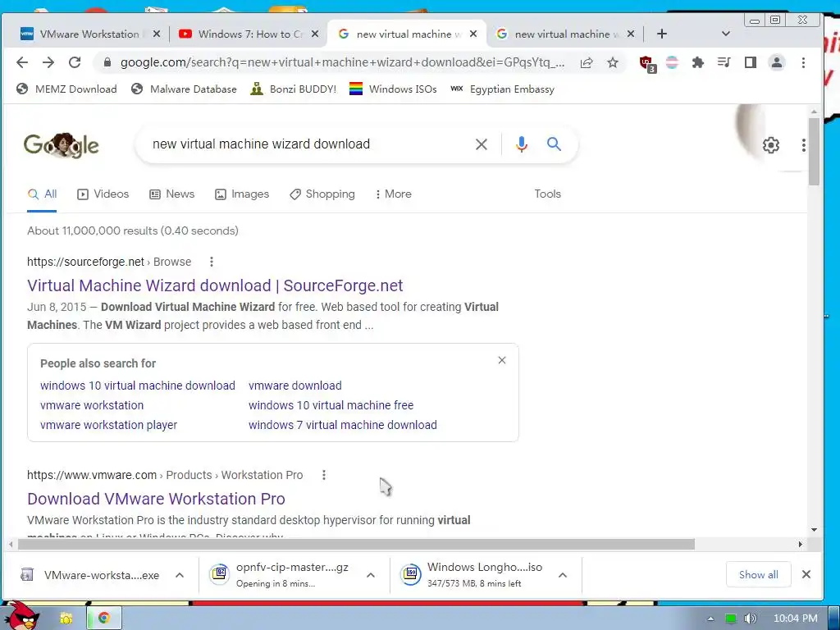
Task: Bookmark this page with the star icon
Action: (613, 62)
